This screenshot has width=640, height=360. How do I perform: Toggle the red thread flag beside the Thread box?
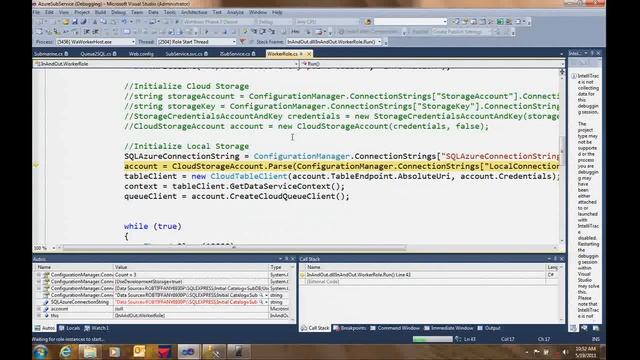point(243,42)
